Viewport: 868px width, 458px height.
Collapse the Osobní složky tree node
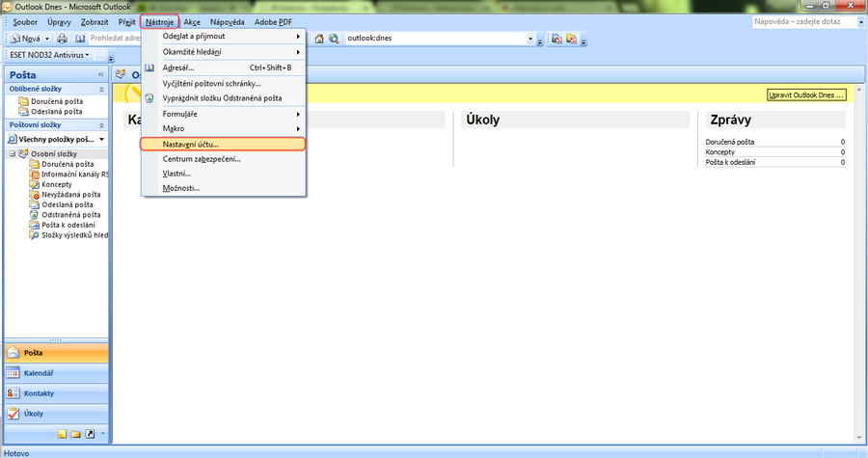13,154
